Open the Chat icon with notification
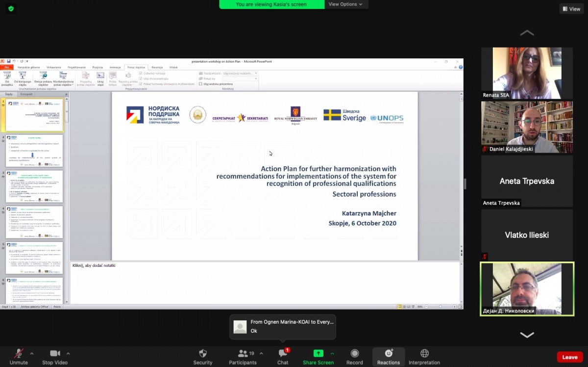 (283, 354)
